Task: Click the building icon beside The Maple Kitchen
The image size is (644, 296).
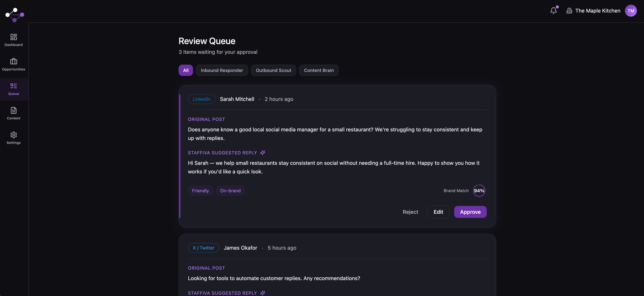Action: [569, 10]
